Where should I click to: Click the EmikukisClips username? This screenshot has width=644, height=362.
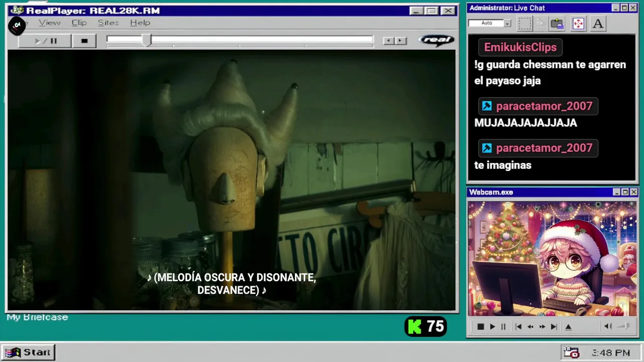tap(520, 47)
